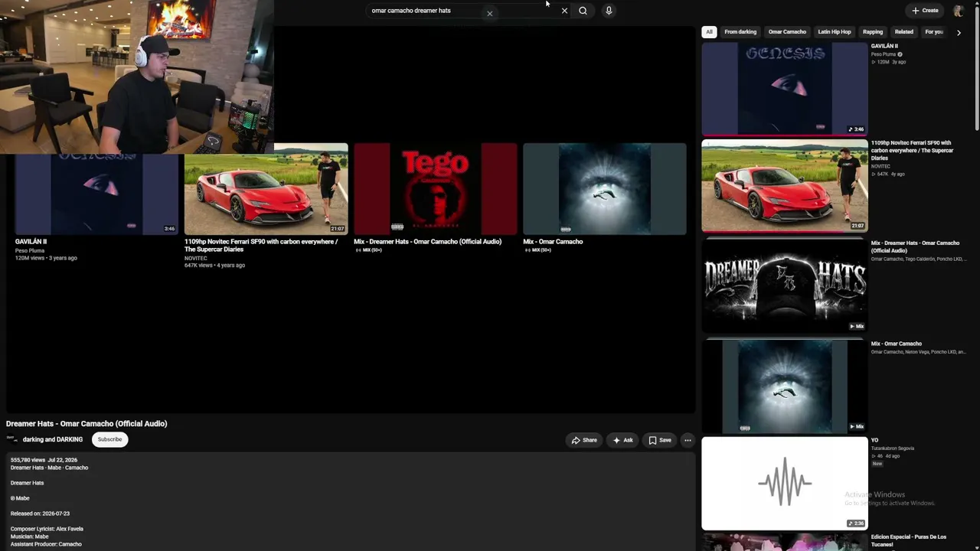Viewport: 980px width, 551px height.
Task: Play the Novitec Ferrari SF90 sidebar thumbnail
Action: 785,186
